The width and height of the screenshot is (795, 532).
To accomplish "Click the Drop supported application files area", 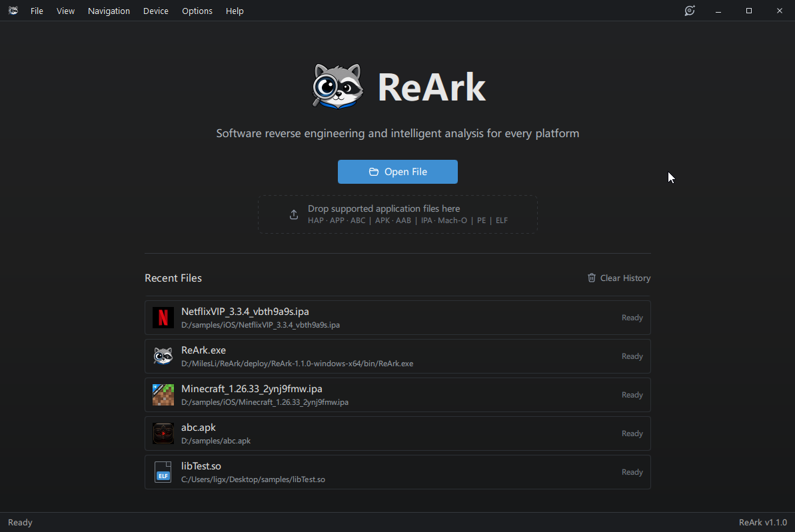I will click(x=397, y=214).
